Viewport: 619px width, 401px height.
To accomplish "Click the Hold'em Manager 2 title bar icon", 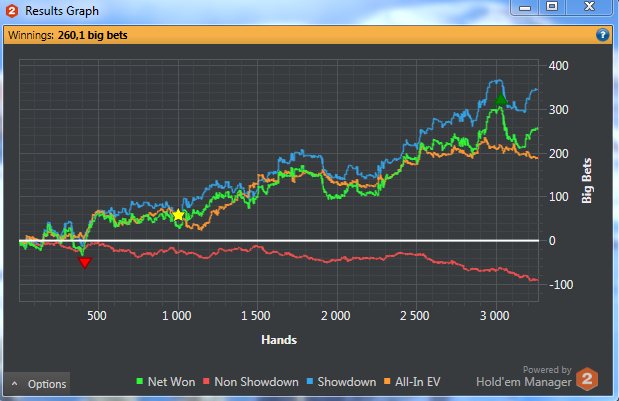I will coord(12,11).
